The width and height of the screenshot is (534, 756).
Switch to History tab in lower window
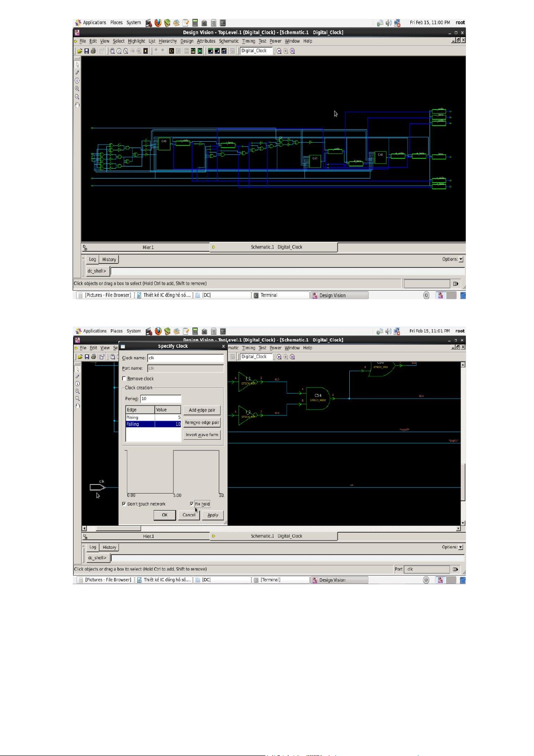109,547
